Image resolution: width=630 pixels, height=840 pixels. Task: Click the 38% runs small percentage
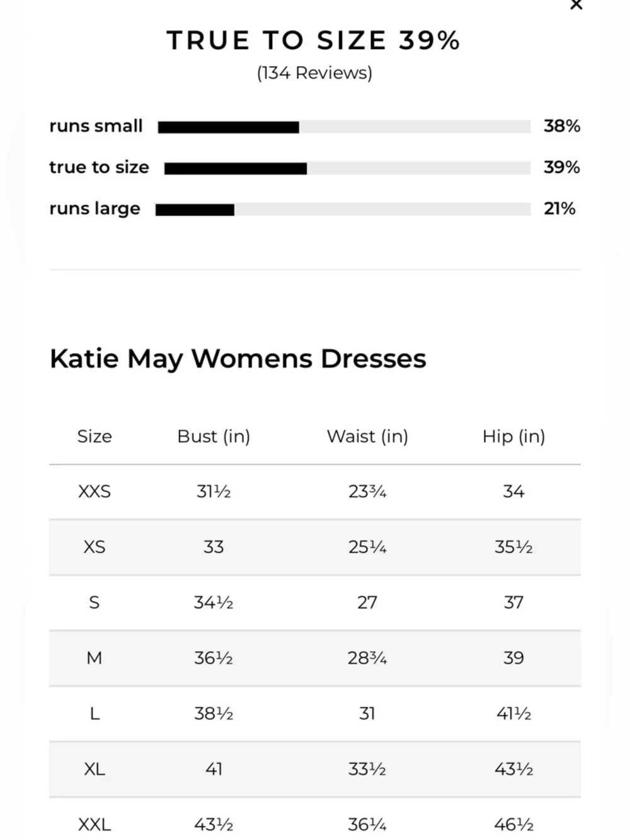[x=562, y=126]
